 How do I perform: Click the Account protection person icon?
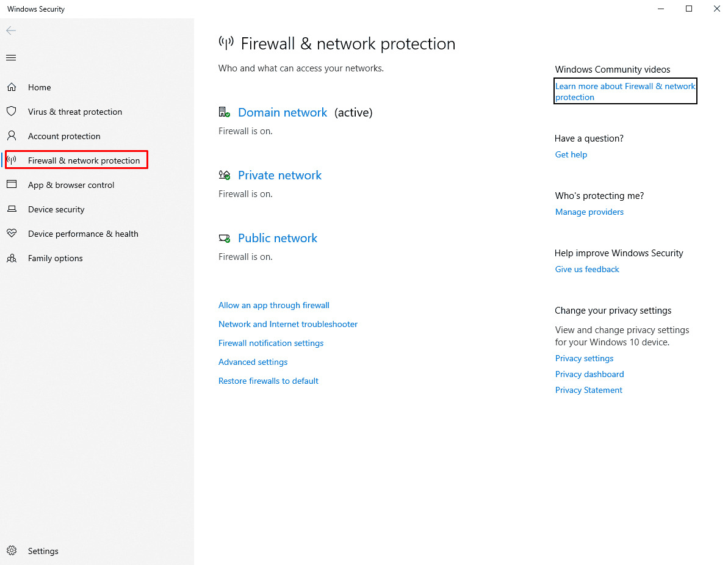pyautogui.click(x=12, y=135)
